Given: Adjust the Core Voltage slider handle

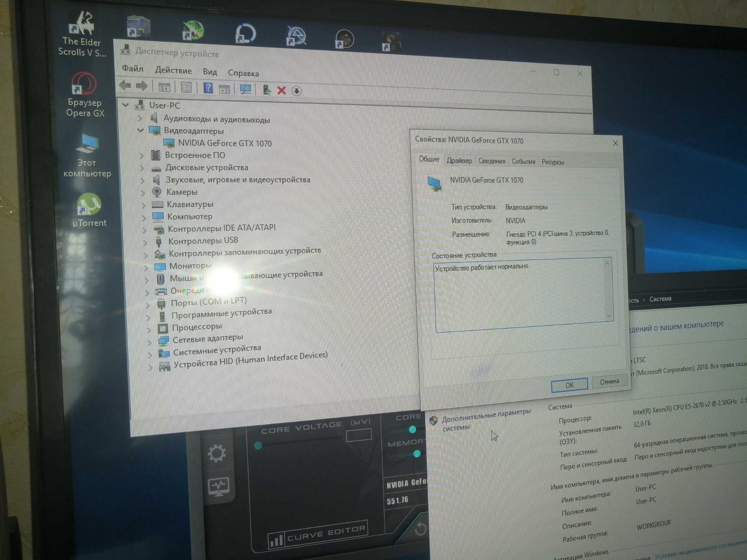Looking at the screenshot, I should (x=258, y=445).
